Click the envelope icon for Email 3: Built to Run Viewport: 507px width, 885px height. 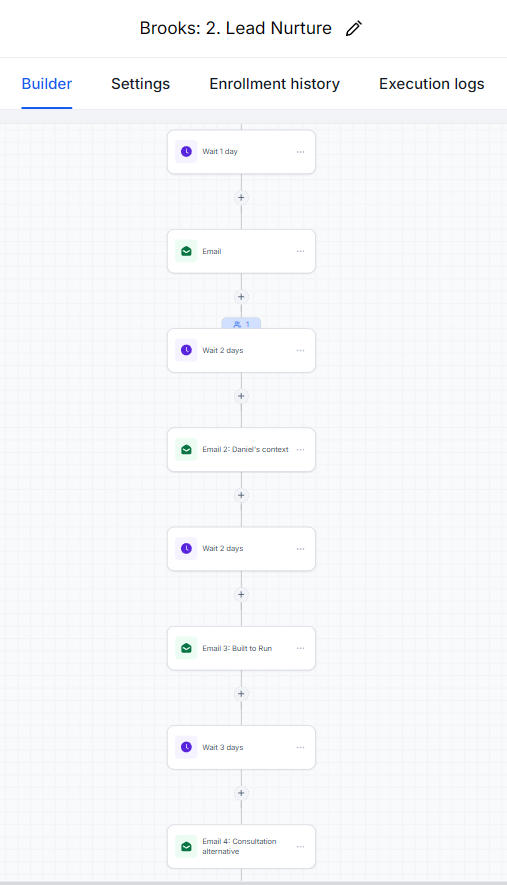click(x=186, y=648)
